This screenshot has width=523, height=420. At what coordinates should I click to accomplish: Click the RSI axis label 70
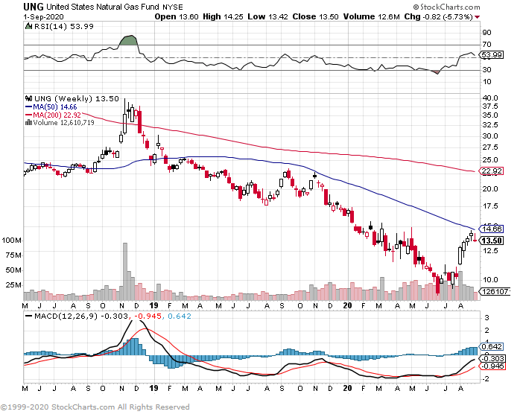coord(486,45)
